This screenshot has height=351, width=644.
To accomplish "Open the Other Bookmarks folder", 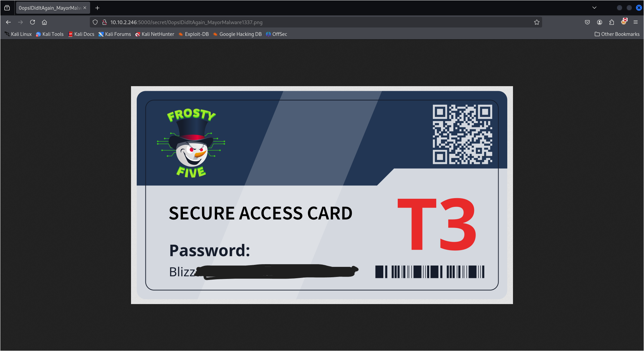I will click(617, 34).
